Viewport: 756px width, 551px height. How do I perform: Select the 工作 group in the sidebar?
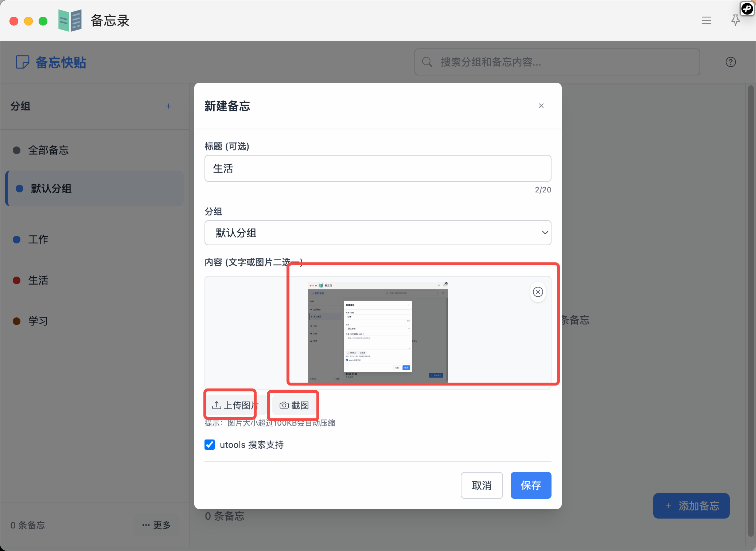coord(38,239)
